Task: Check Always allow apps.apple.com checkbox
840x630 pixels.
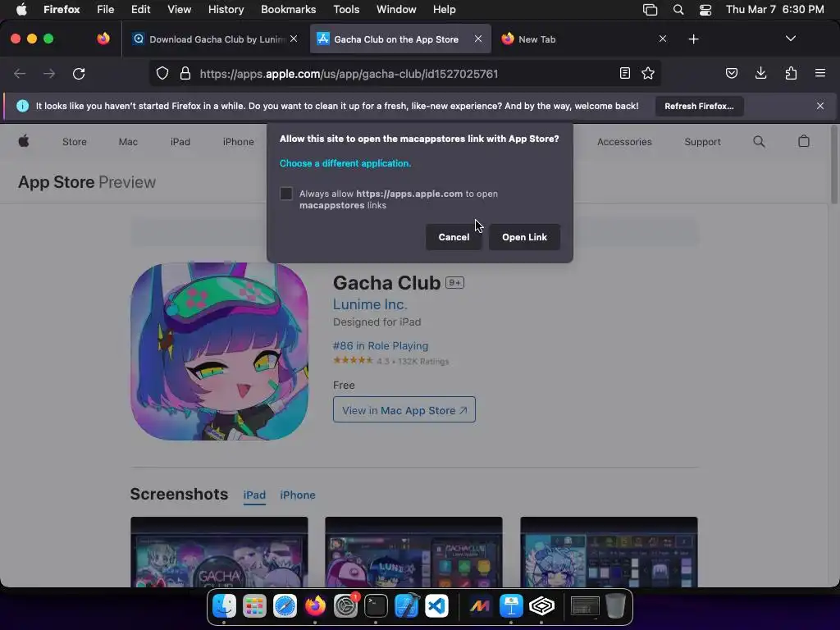Action: pos(286,194)
